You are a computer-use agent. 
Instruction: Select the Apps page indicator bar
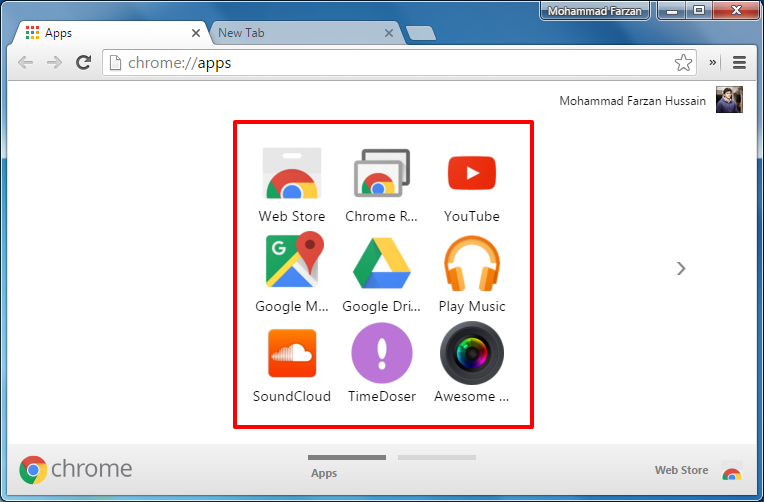[346, 457]
